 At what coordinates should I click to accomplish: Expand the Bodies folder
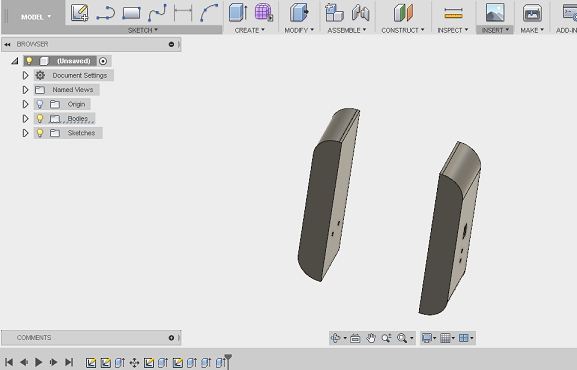pos(25,119)
